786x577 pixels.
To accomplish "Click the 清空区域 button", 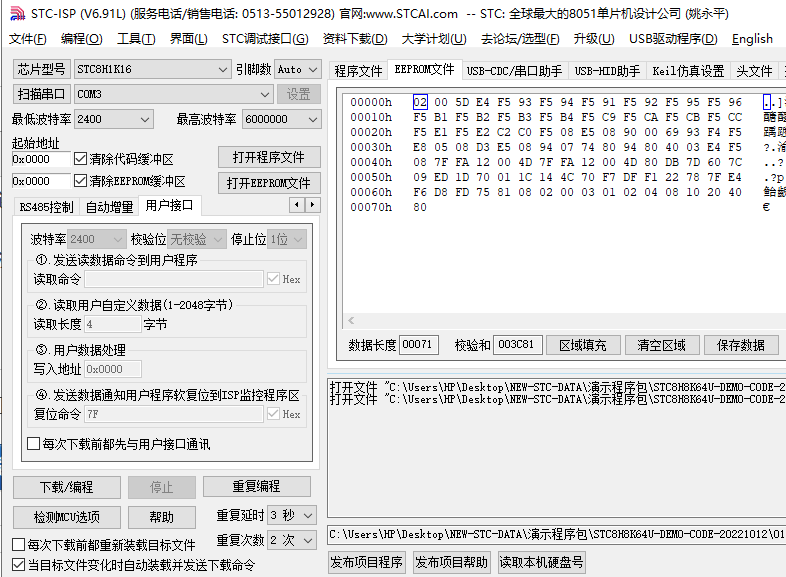I will point(662,345).
